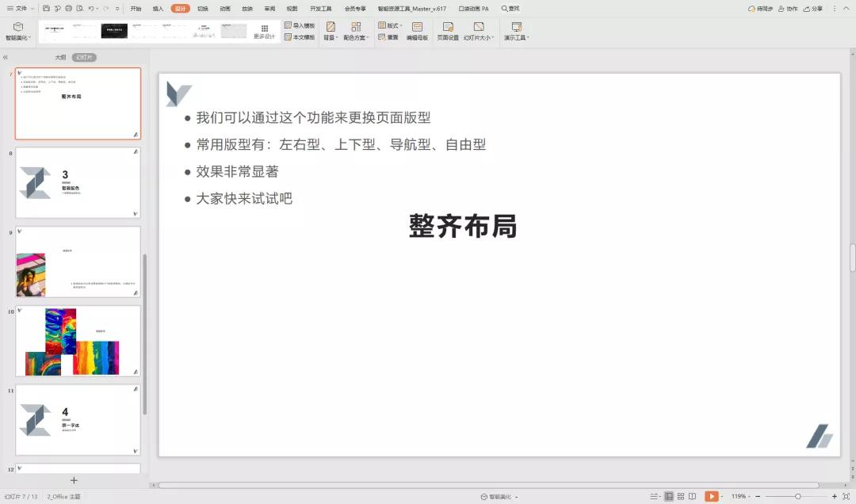Open the 背景 background dropdown

(331, 32)
